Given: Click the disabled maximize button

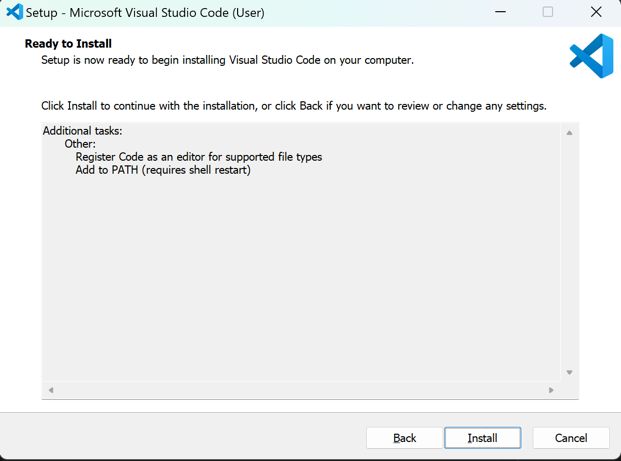Looking at the screenshot, I should [548, 12].
